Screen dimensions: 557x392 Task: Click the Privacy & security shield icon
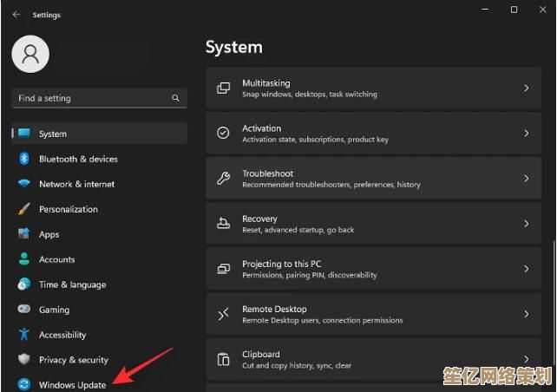click(x=23, y=359)
